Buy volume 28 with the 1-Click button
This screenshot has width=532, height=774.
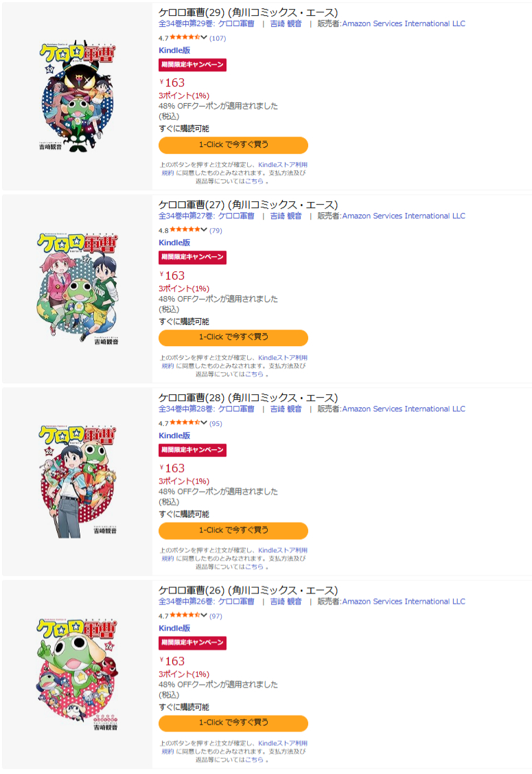point(233,531)
